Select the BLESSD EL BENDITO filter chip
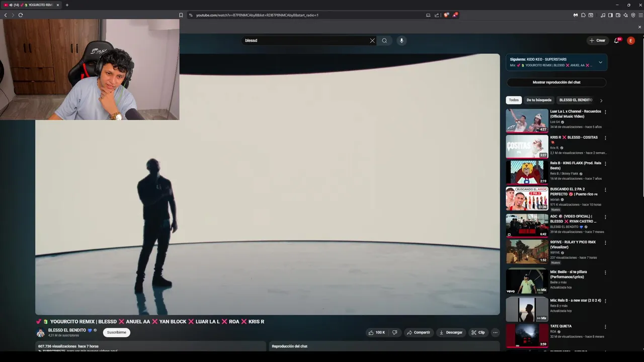Image resolution: width=644 pixels, height=362 pixels. pos(576,100)
